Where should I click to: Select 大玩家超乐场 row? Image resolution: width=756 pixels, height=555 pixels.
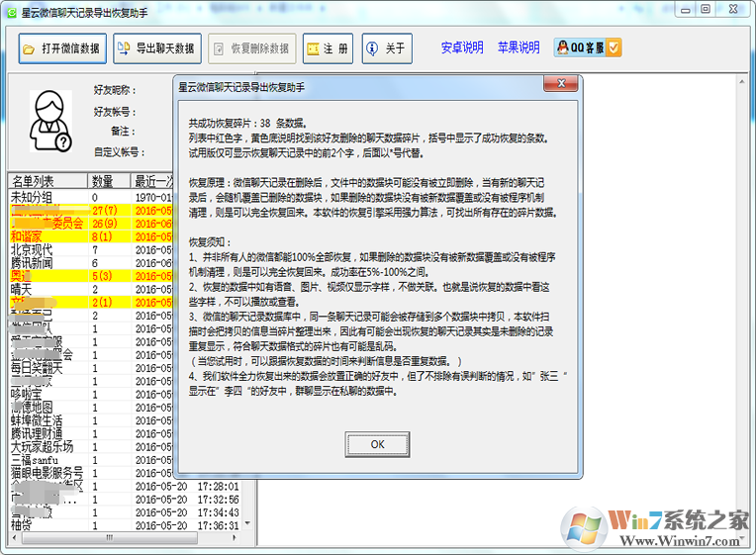click(91, 446)
